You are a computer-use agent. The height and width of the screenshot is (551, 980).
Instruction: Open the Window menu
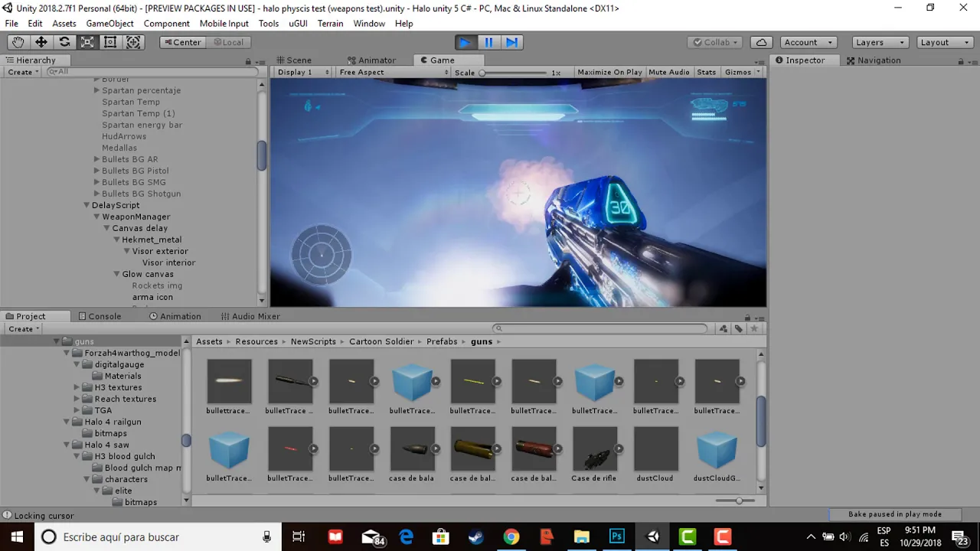pos(369,23)
